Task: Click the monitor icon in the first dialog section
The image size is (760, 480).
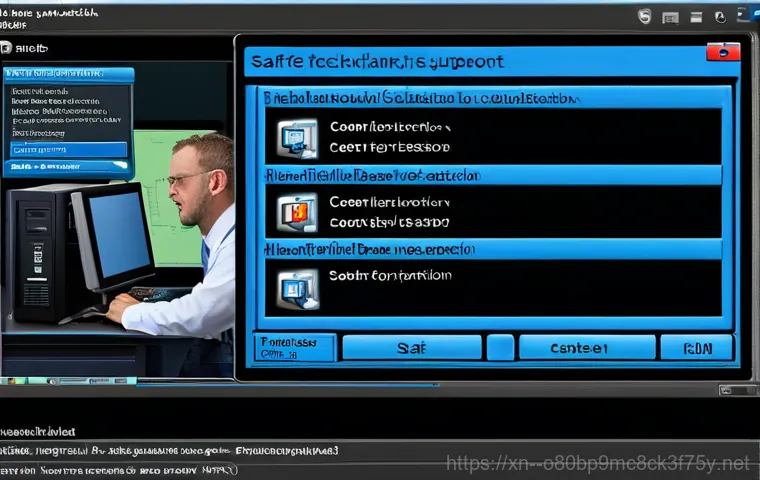Action: point(296,139)
